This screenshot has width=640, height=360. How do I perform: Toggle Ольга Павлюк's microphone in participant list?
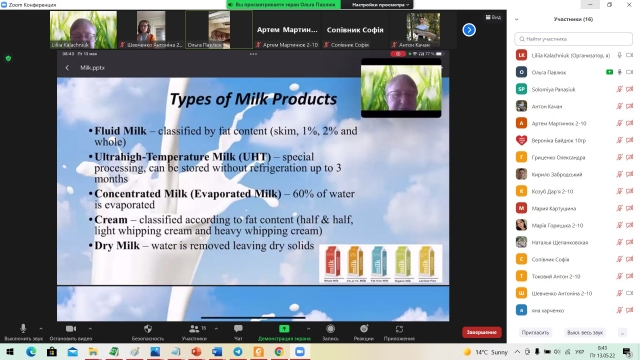619,72
